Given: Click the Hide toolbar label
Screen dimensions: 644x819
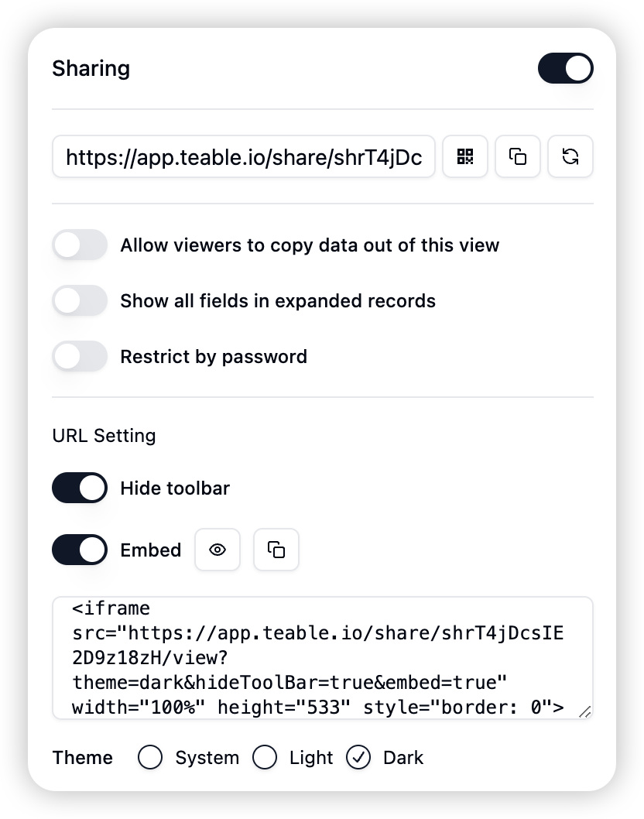Looking at the screenshot, I should pyautogui.click(x=175, y=488).
